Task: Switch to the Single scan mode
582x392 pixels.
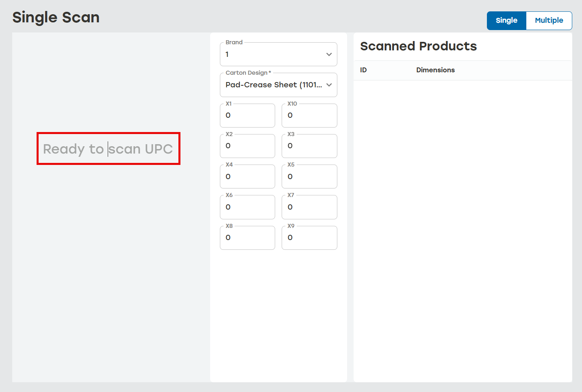Action: tap(506, 21)
